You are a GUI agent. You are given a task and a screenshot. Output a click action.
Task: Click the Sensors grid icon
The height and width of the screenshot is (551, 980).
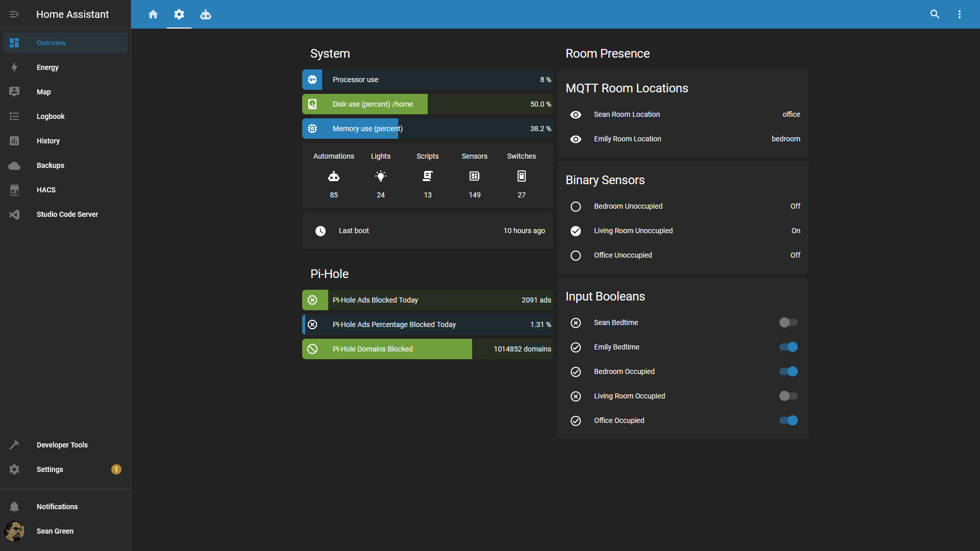[475, 177]
